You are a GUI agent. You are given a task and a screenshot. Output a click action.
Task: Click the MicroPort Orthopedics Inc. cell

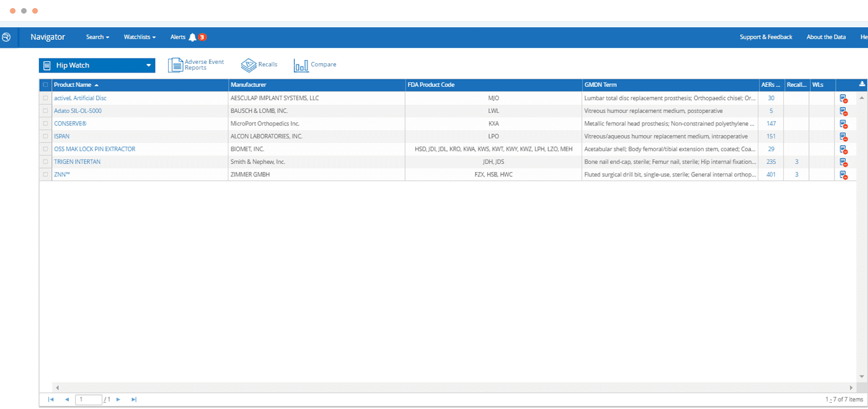tap(316, 124)
